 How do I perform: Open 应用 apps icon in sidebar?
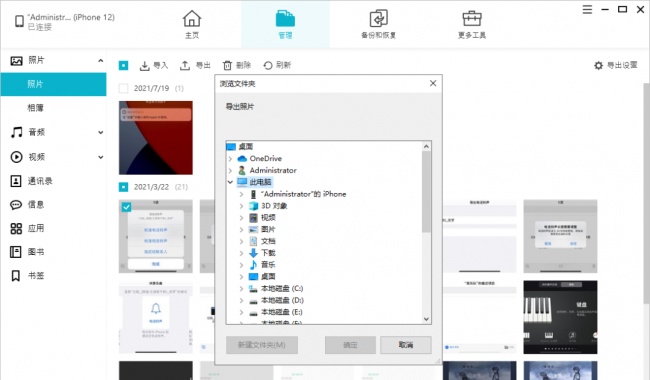pyautogui.click(x=16, y=228)
